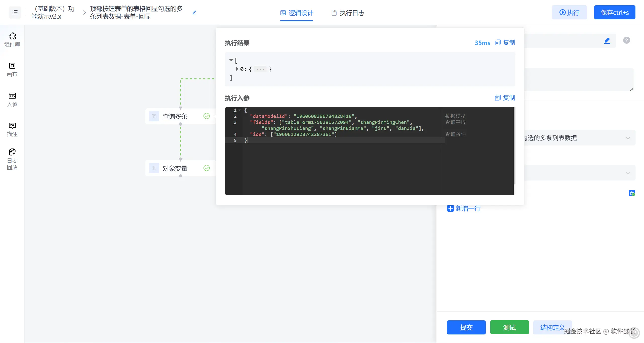Image resolution: width=644 pixels, height=343 pixels.
Task: Toggle the menu list icon at top left
Action: tap(15, 12)
